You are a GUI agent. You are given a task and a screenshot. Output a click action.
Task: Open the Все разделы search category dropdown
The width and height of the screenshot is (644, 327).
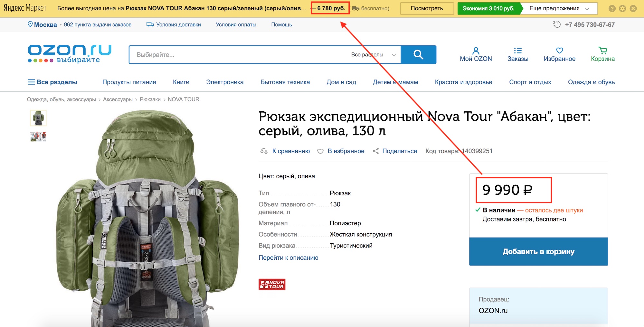click(374, 55)
